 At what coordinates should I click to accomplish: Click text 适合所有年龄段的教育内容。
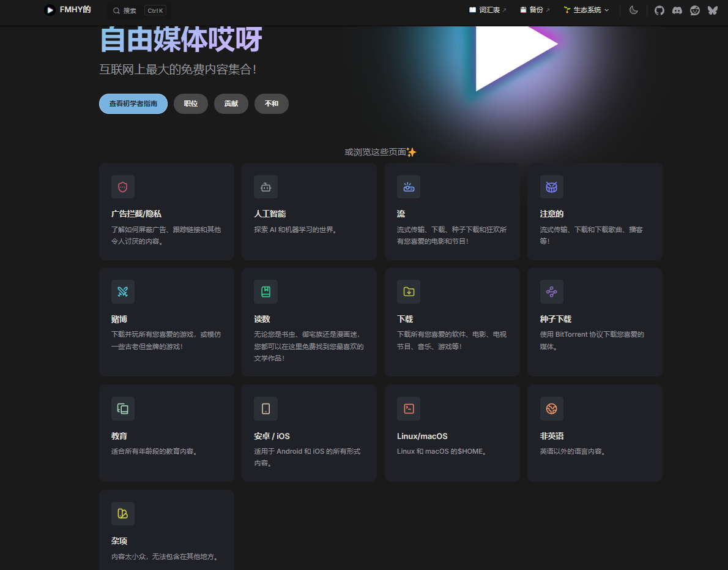click(156, 452)
